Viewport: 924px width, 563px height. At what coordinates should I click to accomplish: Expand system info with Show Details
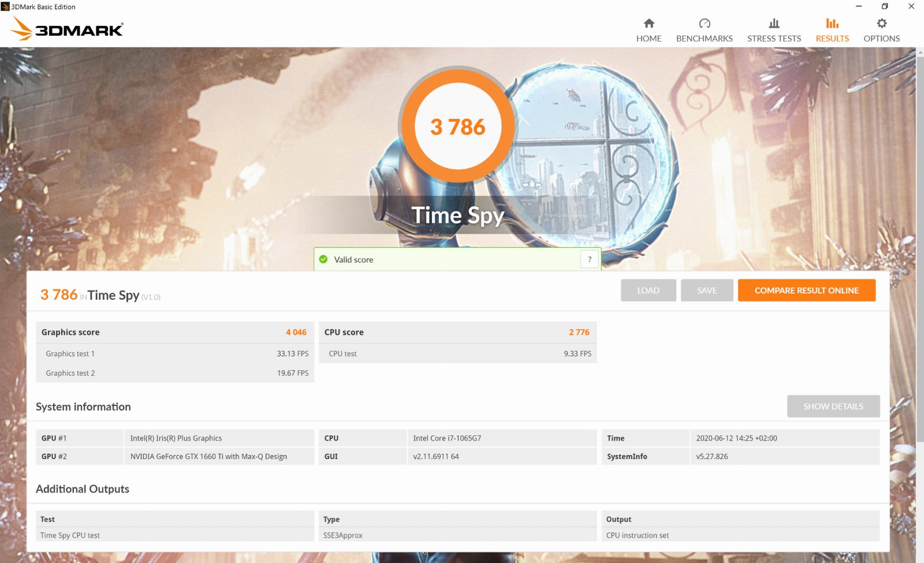(833, 407)
